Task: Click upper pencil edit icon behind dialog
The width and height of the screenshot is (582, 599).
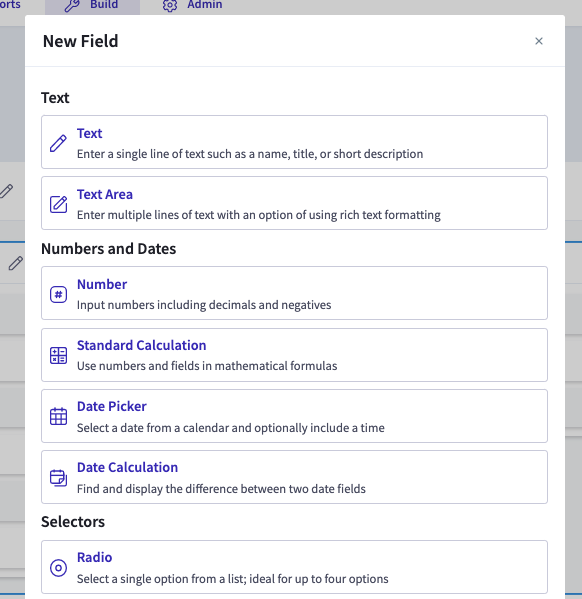Action: (x=6, y=191)
